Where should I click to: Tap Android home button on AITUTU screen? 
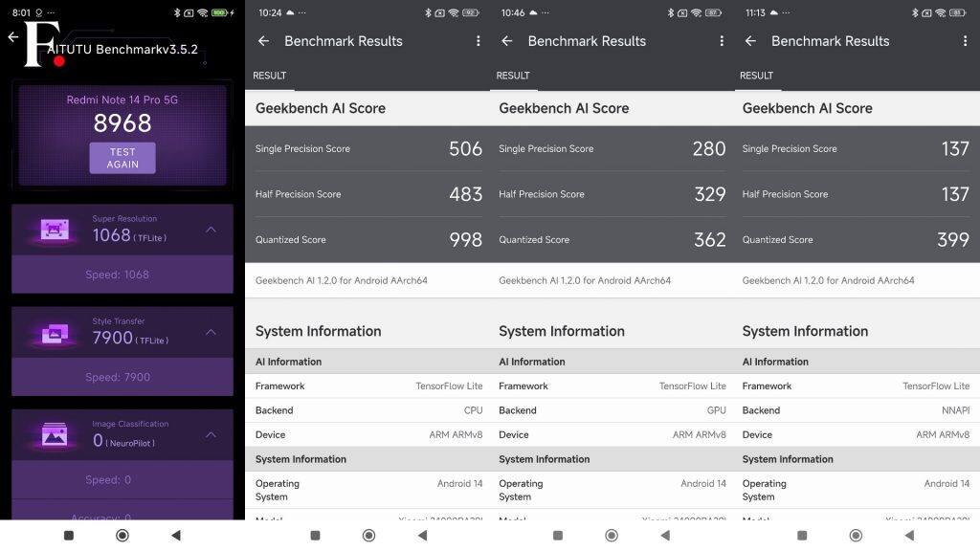click(122, 536)
